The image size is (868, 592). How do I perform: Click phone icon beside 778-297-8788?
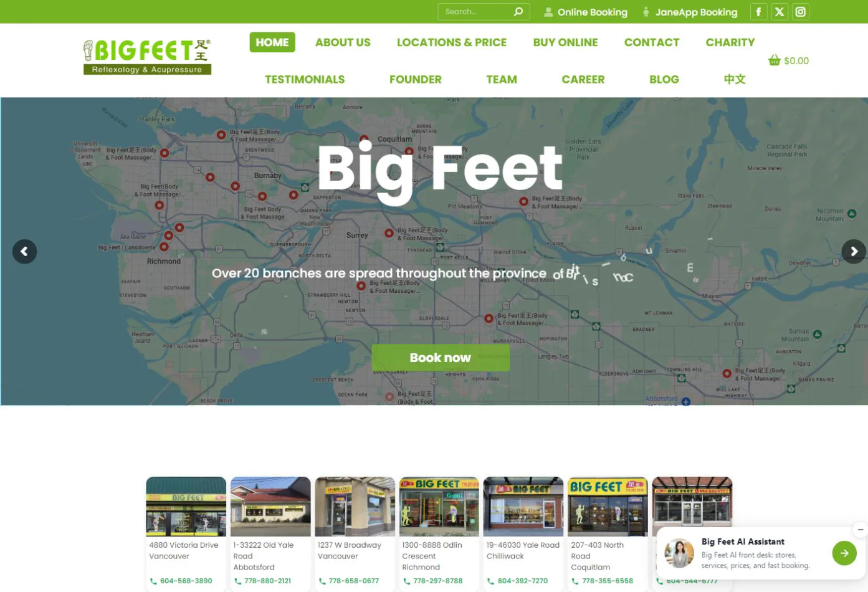[x=407, y=581]
